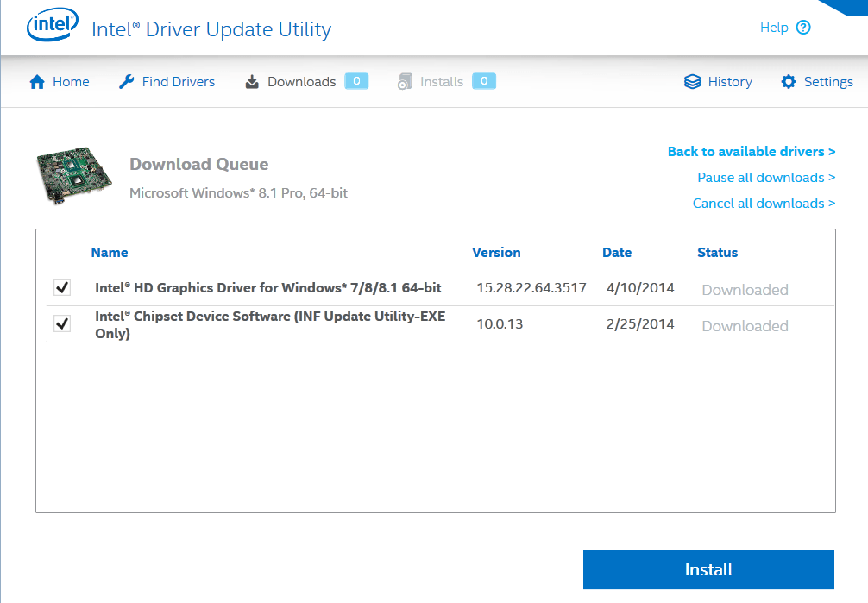Click the History stack icon
The width and height of the screenshot is (868, 603).
coord(692,82)
